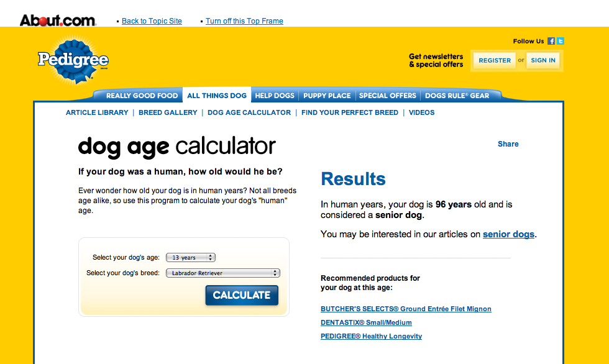
Task: Go to Breed Gallery
Action: coord(168,112)
